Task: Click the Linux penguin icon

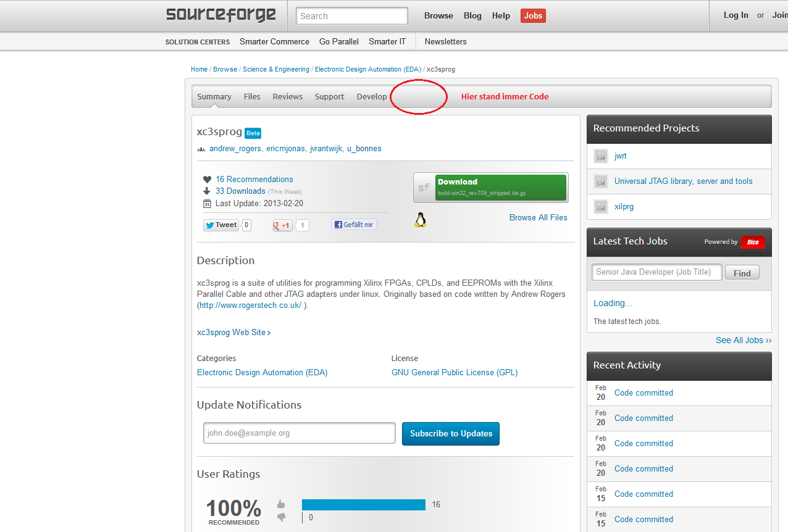Action: pos(421,220)
